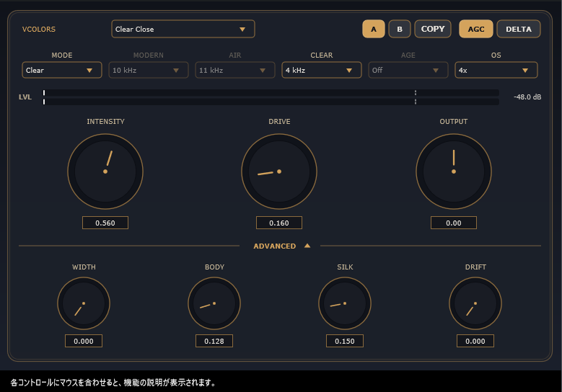
Task: Click the Intensity value field 0.560
Action: pos(105,223)
